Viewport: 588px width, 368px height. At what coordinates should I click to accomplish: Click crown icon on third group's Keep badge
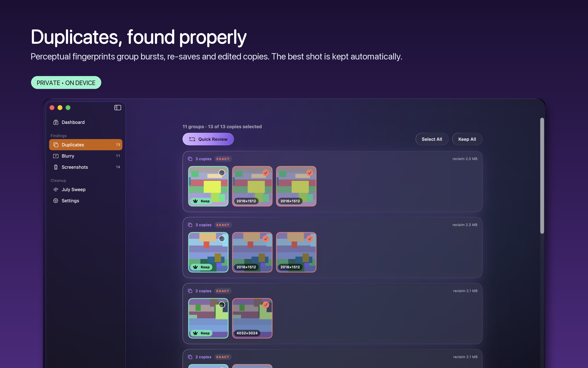[x=195, y=333]
